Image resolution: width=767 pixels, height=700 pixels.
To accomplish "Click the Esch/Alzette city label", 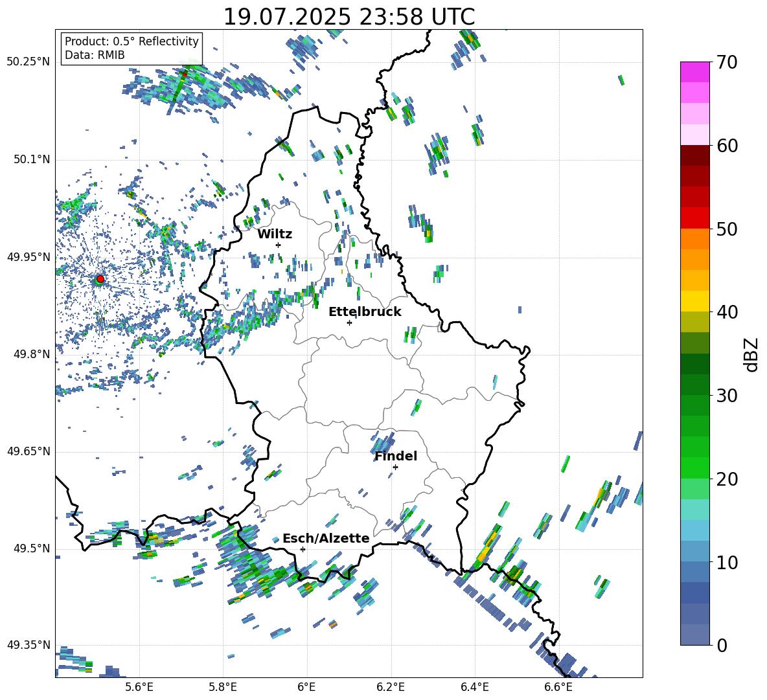I will point(326,538).
